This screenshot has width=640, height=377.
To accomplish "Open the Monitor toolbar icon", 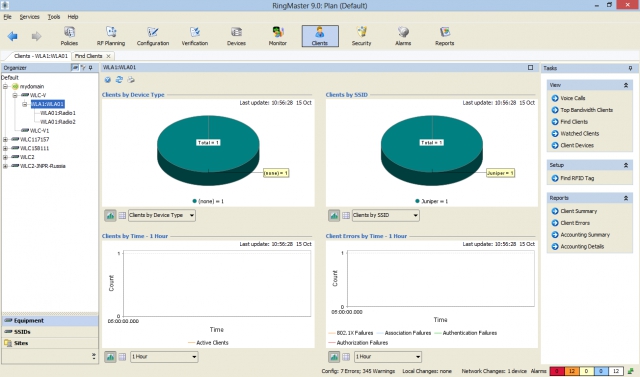I will [278, 36].
